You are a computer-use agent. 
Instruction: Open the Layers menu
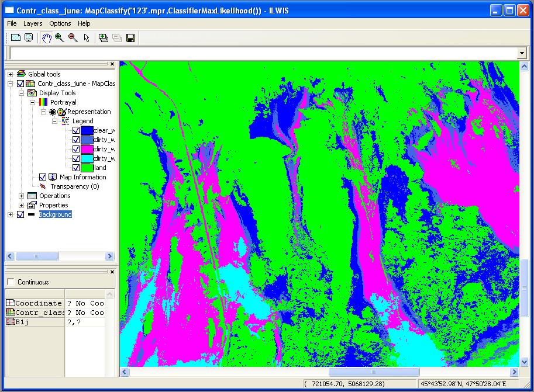coord(33,23)
